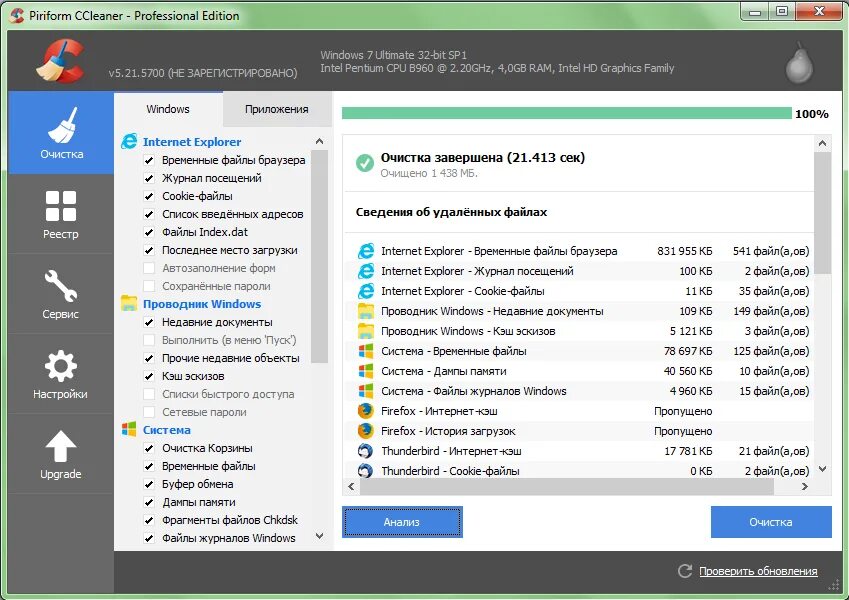The height and width of the screenshot is (600, 849).
Task: Switch to the Приложения tab
Action: click(x=277, y=109)
